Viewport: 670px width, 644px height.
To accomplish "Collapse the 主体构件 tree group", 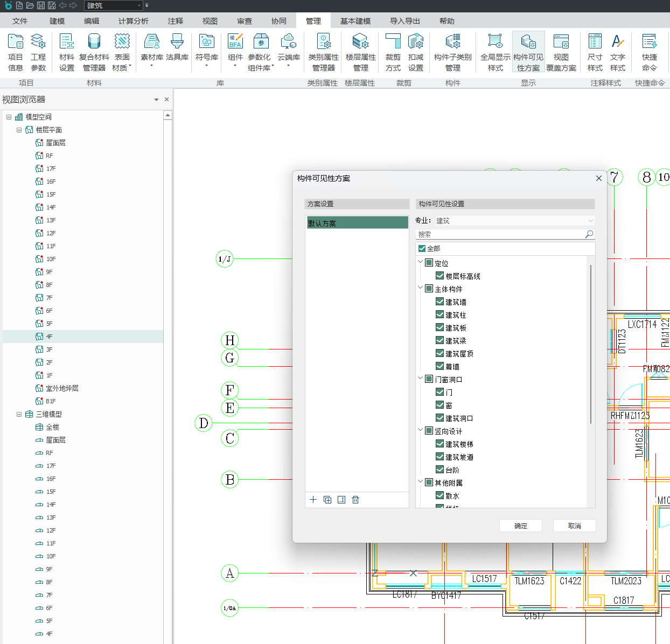I will (x=421, y=288).
